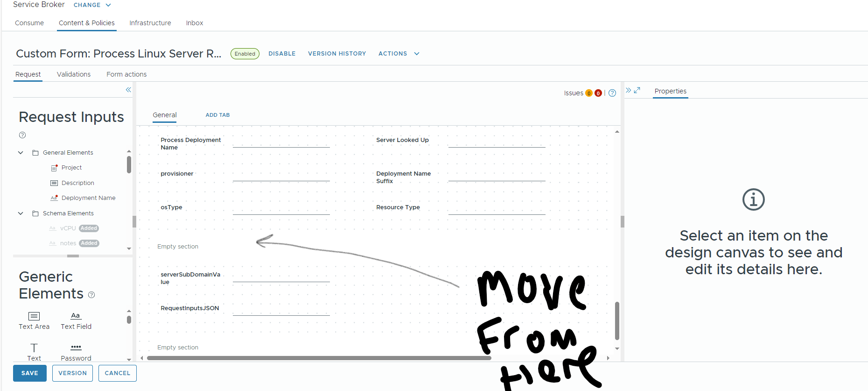Click the folder icon beside General Elements
The height and width of the screenshot is (391, 868).
tap(35, 153)
